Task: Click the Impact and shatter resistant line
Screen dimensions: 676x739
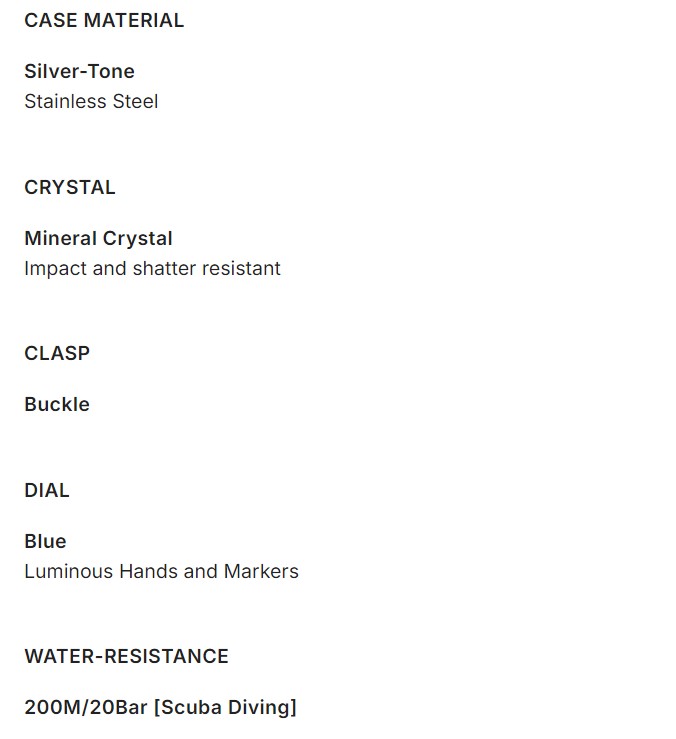Action: [x=152, y=268]
